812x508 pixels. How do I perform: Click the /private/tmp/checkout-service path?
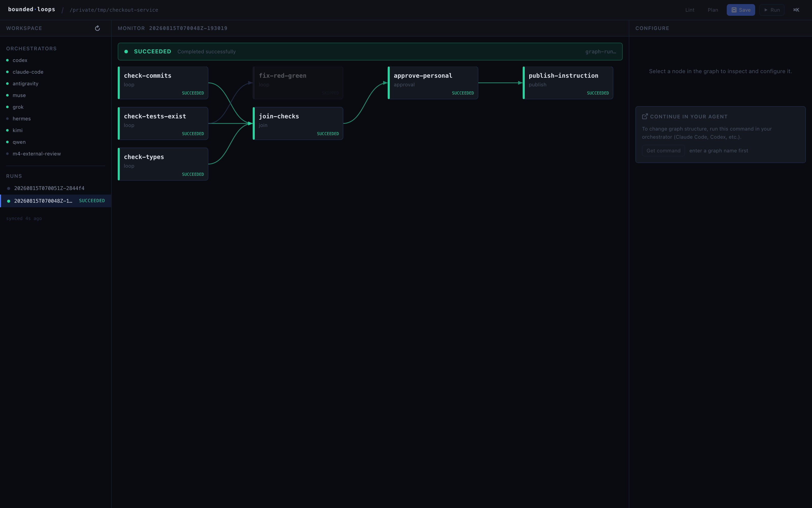click(x=114, y=10)
